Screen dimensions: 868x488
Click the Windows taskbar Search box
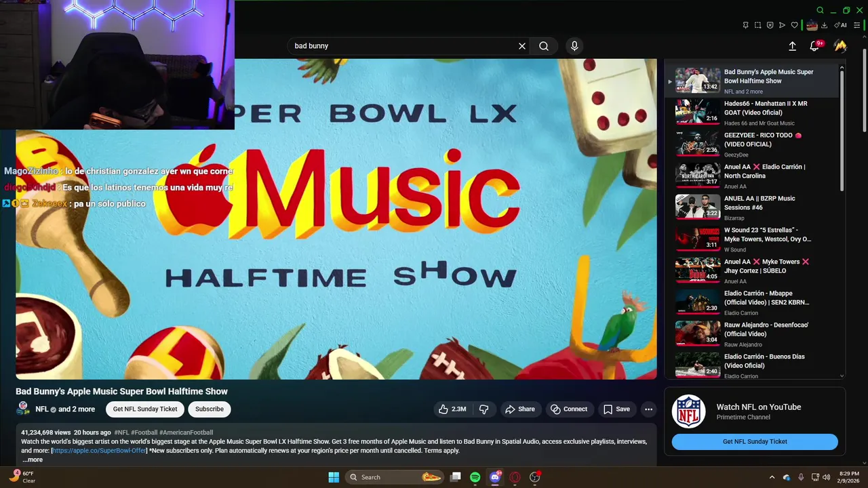[x=394, y=477]
